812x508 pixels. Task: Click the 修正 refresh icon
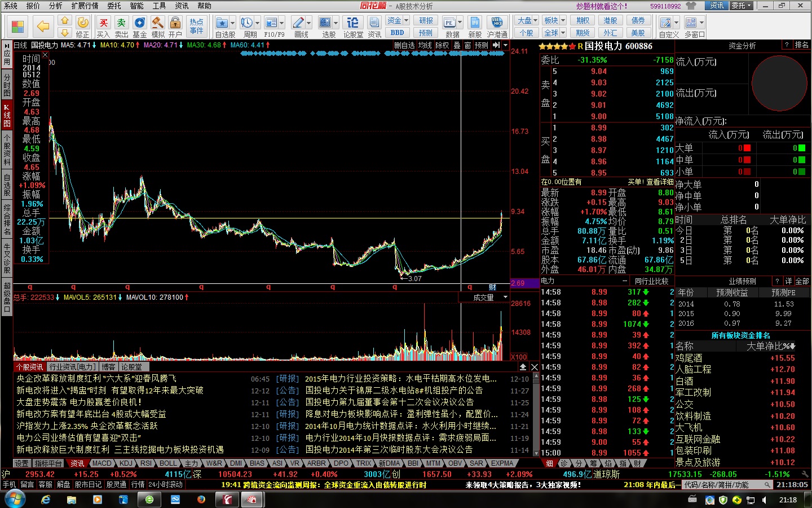coord(83,23)
